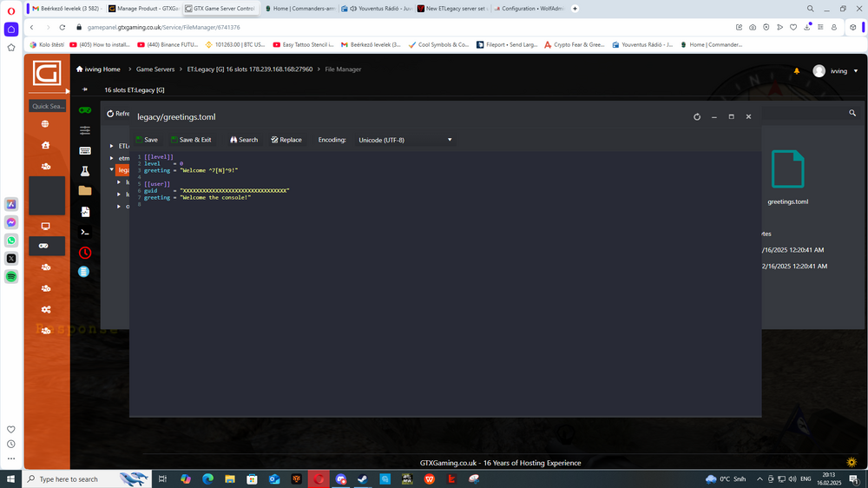The image size is (868, 488).
Task: Reload the page with browser refresh button
Action: (x=62, y=27)
